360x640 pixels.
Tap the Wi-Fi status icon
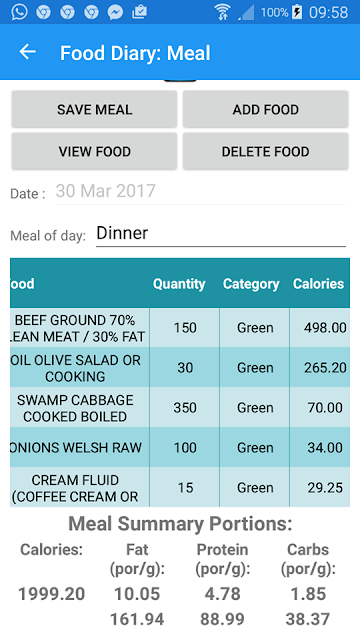tap(222, 12)
